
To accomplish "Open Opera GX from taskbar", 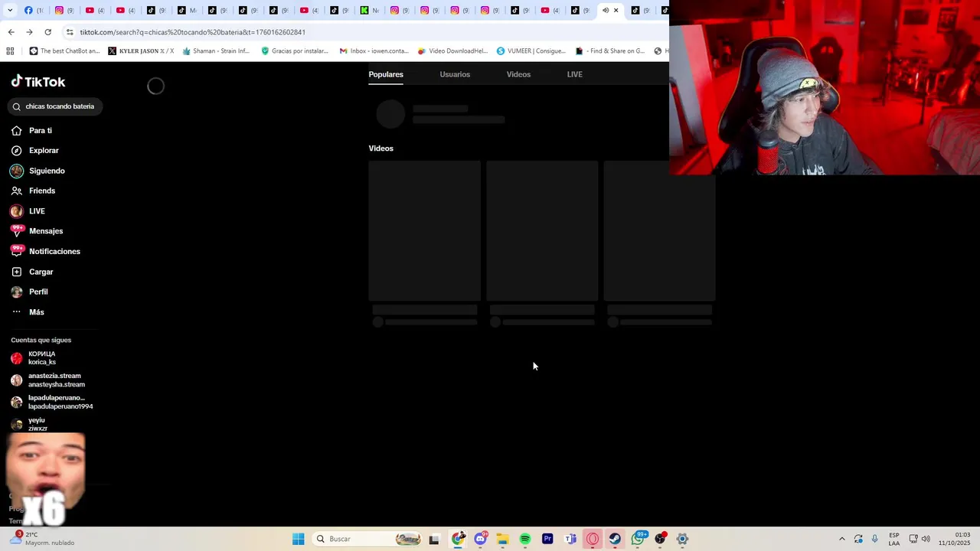I will (593, 539).
